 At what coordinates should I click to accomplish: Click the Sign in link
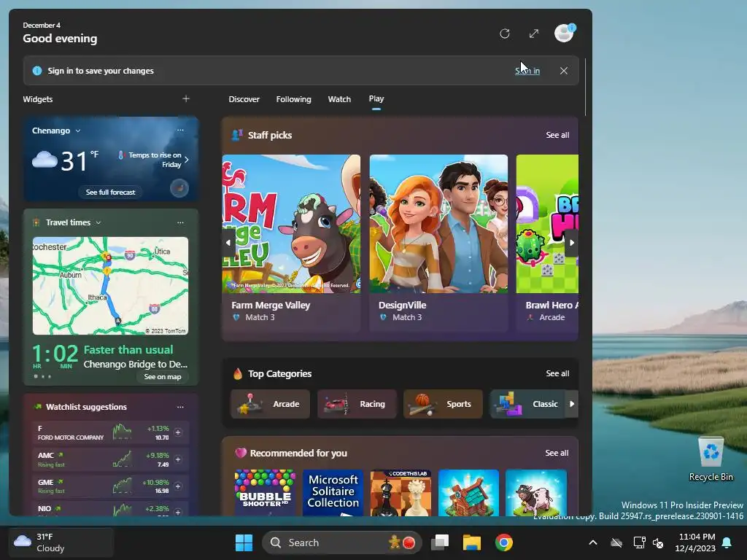coord(527,71)
